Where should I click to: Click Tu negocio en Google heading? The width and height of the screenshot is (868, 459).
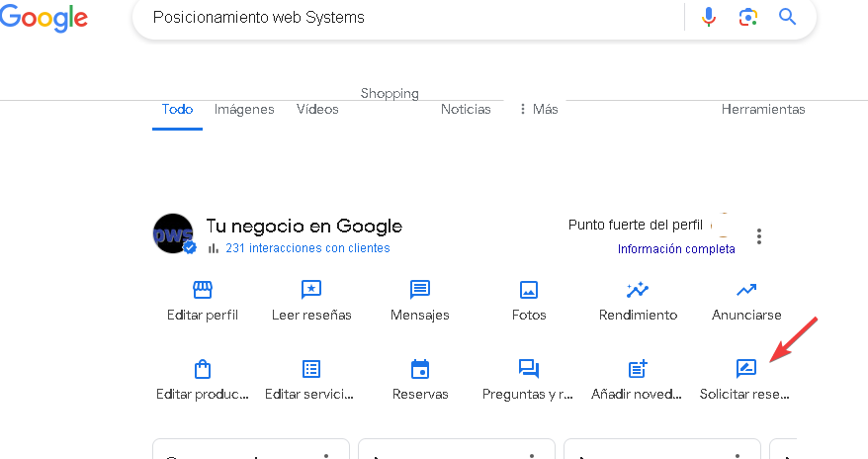click(304, 226)
